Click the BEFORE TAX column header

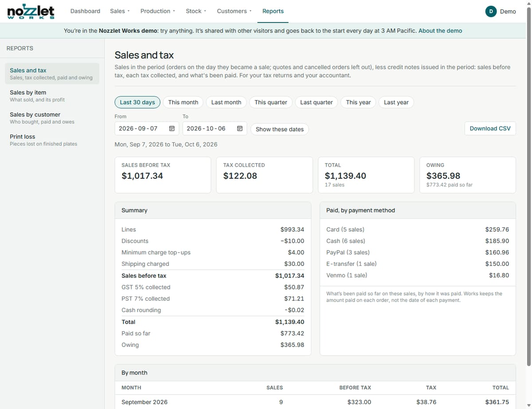pyautogui.click(x=355, y=388)
